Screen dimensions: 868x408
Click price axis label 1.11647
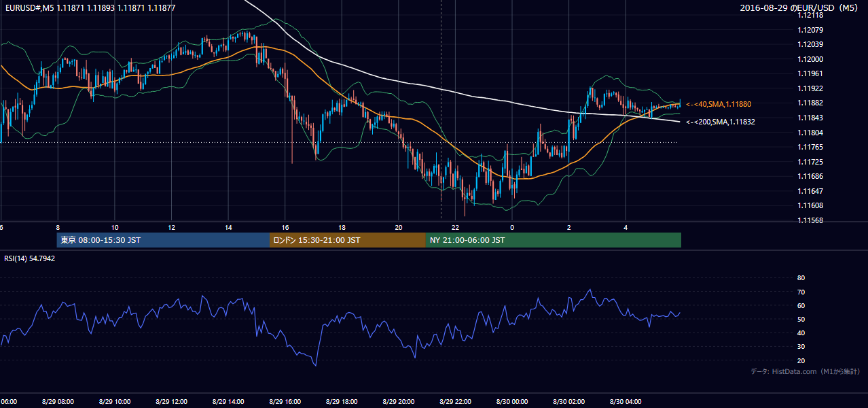[810, 191]
